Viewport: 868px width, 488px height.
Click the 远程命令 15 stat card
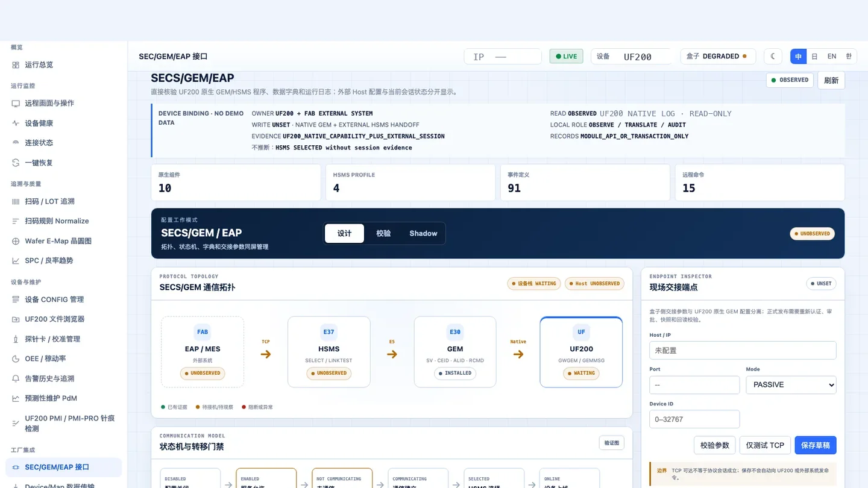coord(760,183)
